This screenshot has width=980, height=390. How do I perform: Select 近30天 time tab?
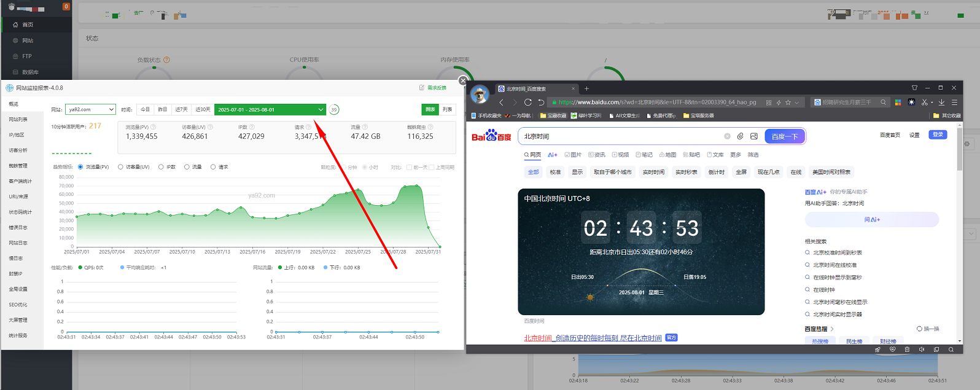click(203, 109)
